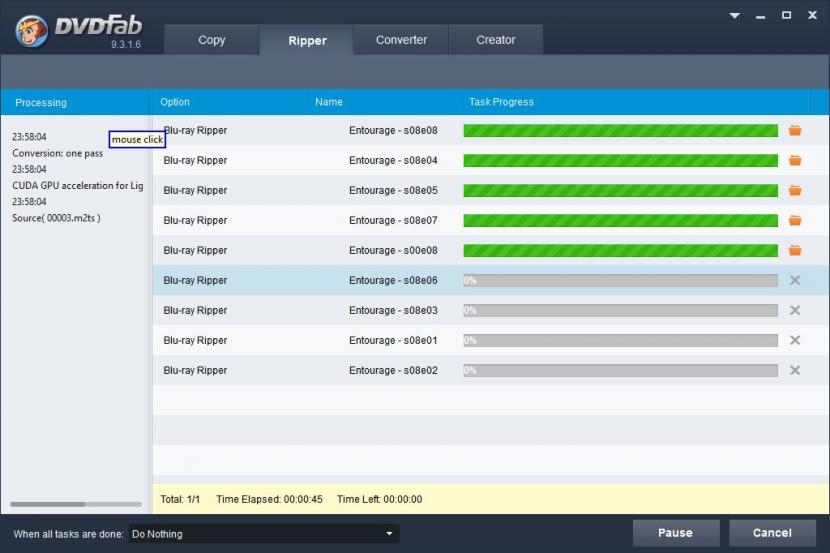Image resolution: width=830 pixels, height=553 pixels.
Task: Remove the Entourage s08e01 task
Action: click(x=795, y=340)
